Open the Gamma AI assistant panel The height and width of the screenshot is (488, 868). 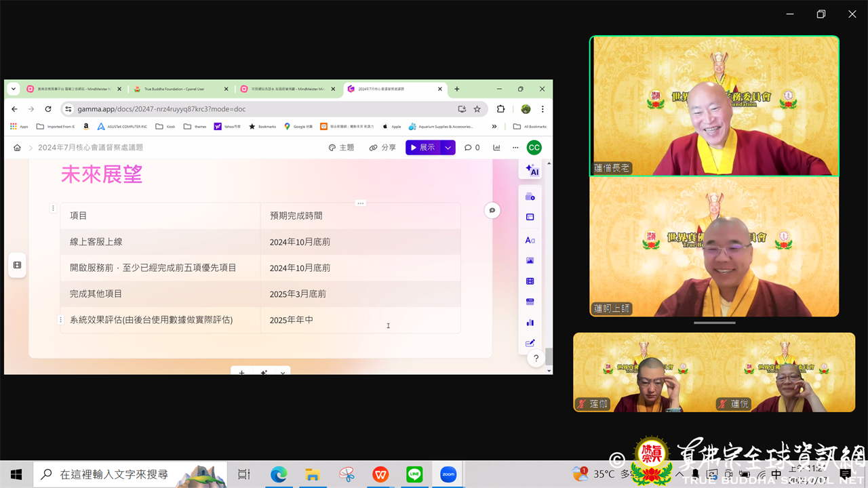531,170
